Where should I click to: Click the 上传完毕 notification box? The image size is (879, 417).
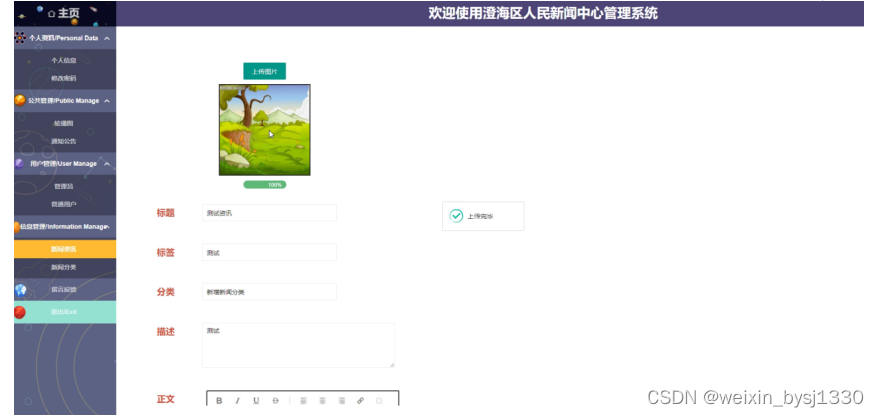[483, 216]
